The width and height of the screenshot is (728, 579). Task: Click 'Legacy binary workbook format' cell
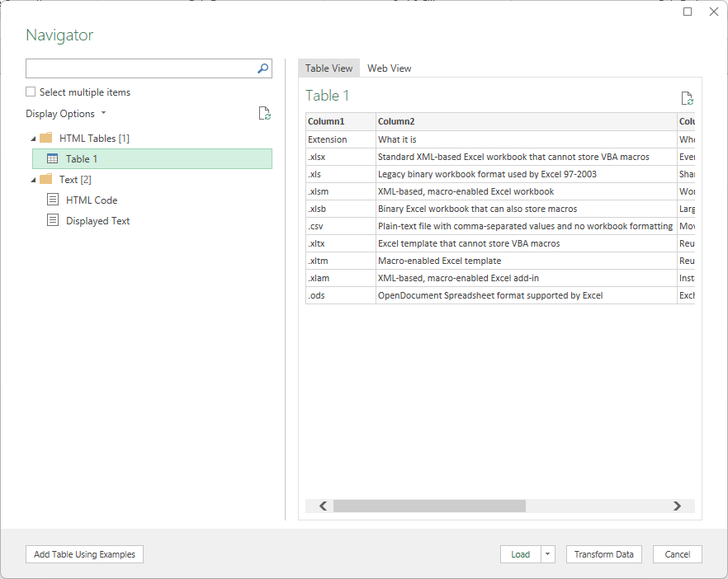[x=527, y=175]
